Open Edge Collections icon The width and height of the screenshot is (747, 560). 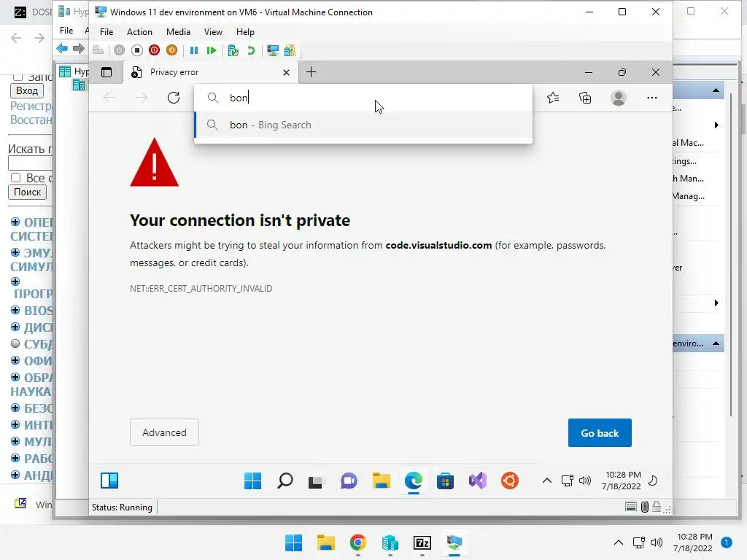pos(585,98)
